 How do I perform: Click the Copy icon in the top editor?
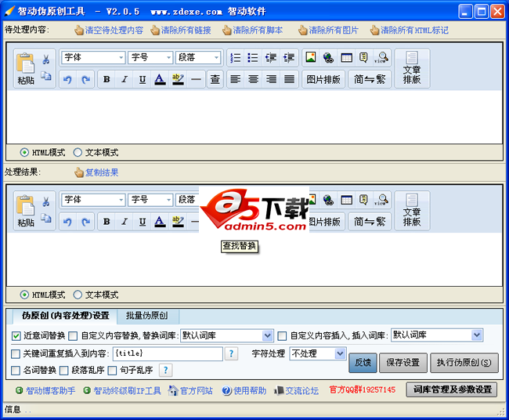click(x=46, y=76)
